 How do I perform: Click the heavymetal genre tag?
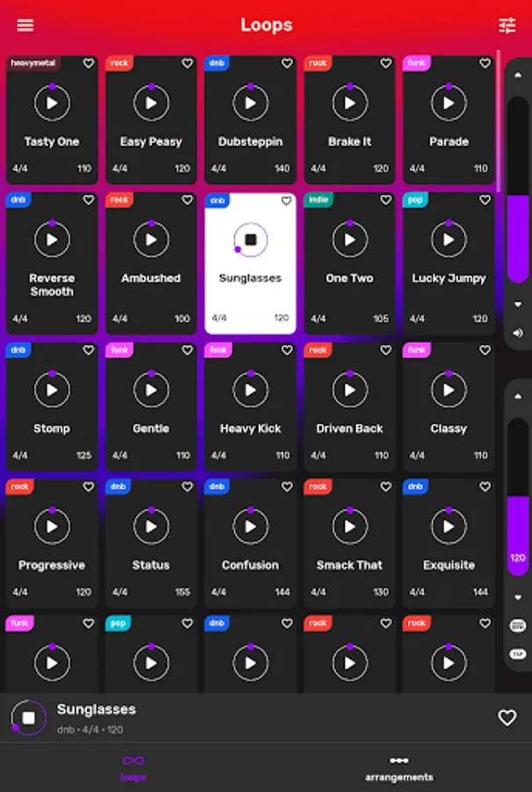coord(33,63)
